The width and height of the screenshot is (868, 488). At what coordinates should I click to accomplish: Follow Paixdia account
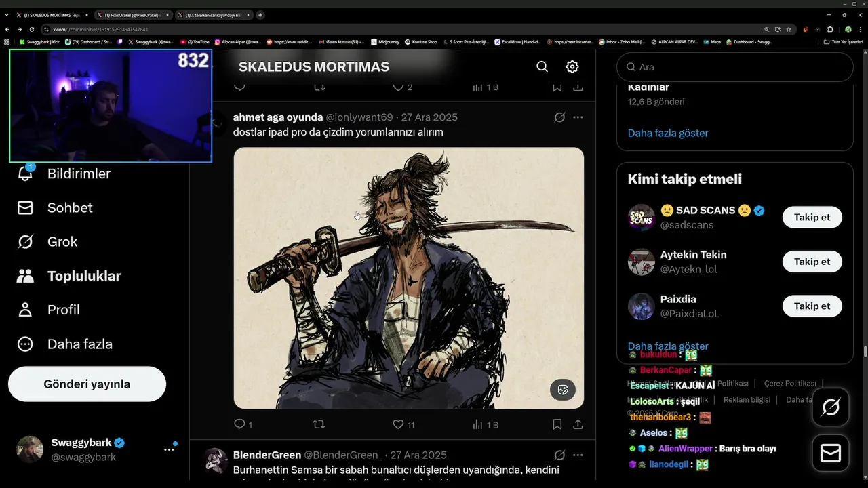[x=812, y=306]
